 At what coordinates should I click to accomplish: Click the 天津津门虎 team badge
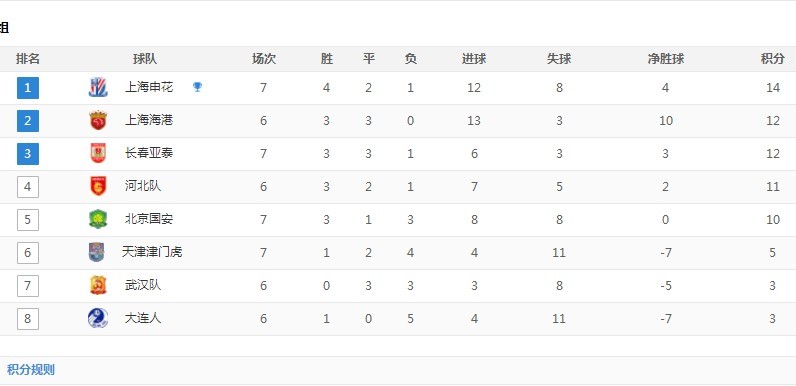click(96, 252)
